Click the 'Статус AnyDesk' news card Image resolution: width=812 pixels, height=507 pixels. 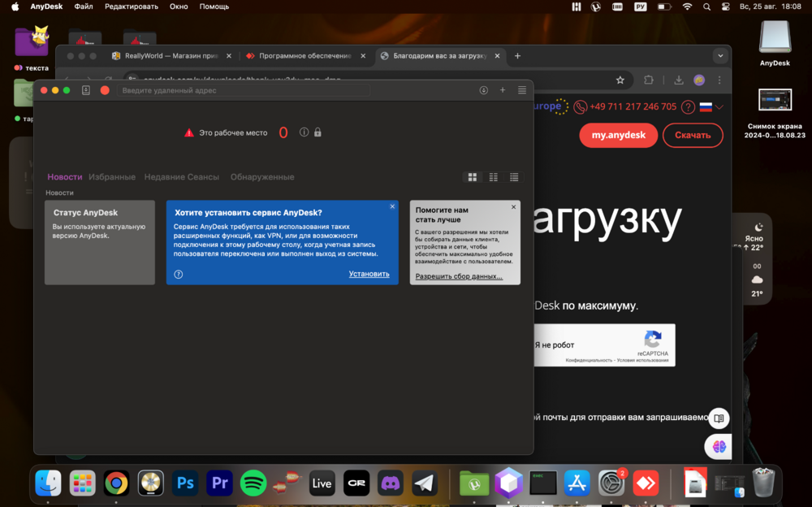99,242
